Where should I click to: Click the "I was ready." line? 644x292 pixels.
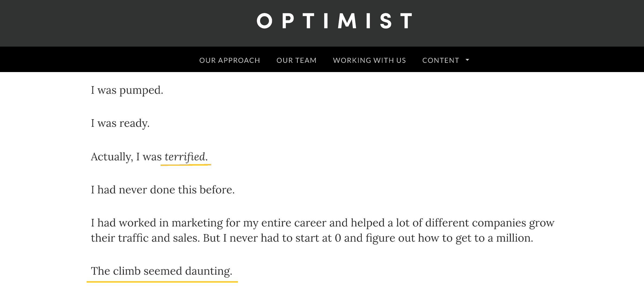[x=120, y=123]
